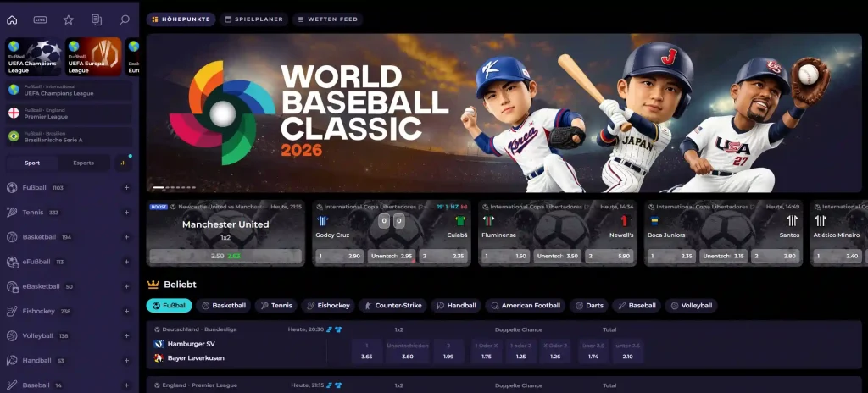Screen dimensions: 868x393
Task: Open the Wetten Feed tab
Action: pyautogui.click(x=327, y=19)
